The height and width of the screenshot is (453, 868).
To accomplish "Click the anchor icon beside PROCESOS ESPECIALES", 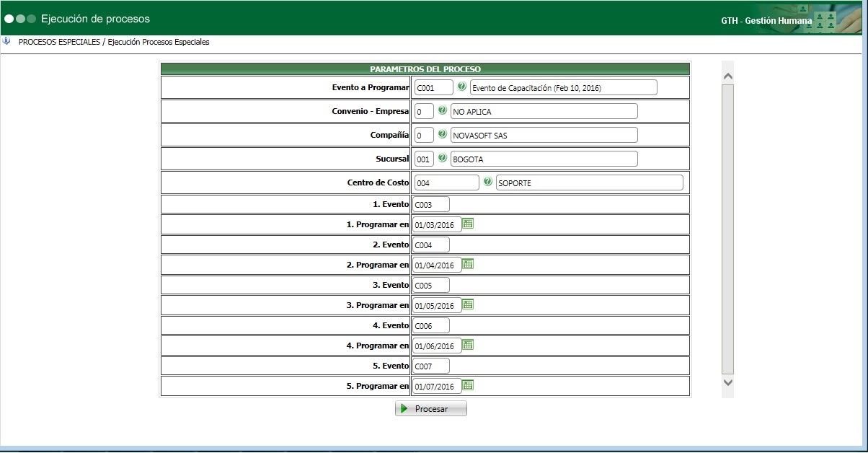I will tap(7, 41).
